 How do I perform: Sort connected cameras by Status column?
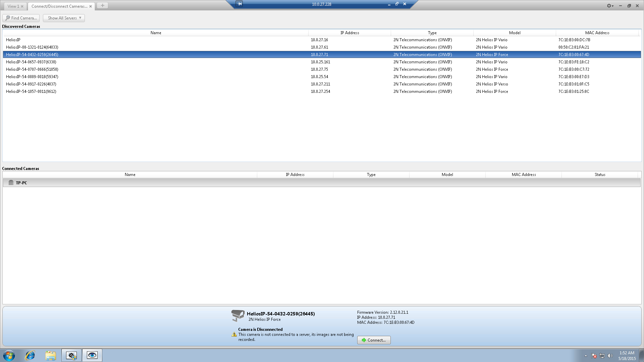(x=600, y=175)
